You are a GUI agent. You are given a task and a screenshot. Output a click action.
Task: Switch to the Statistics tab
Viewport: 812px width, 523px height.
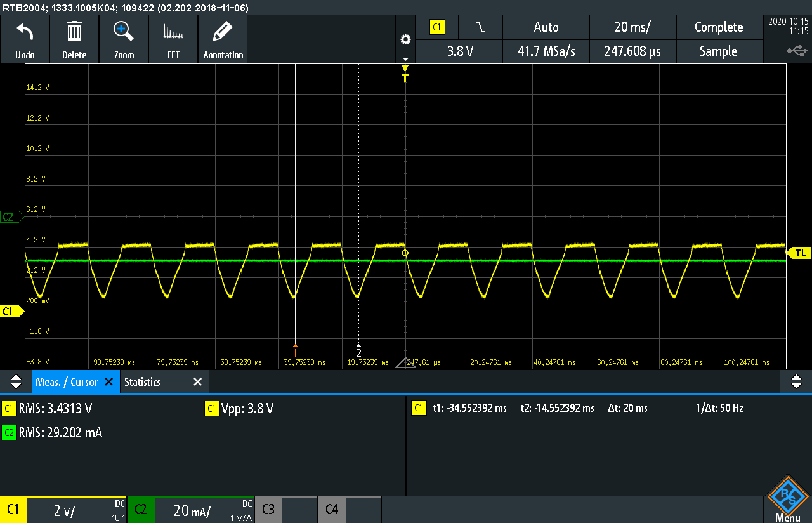pyautogui.click(x=142, y=382)
